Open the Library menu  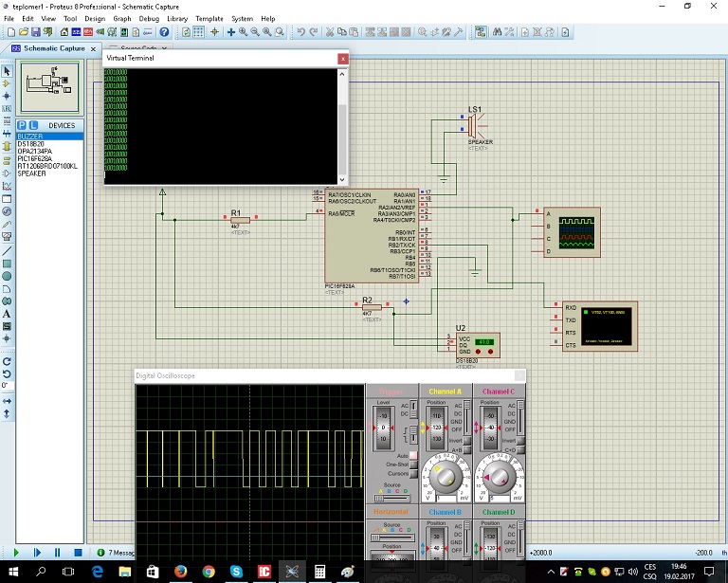175,18
